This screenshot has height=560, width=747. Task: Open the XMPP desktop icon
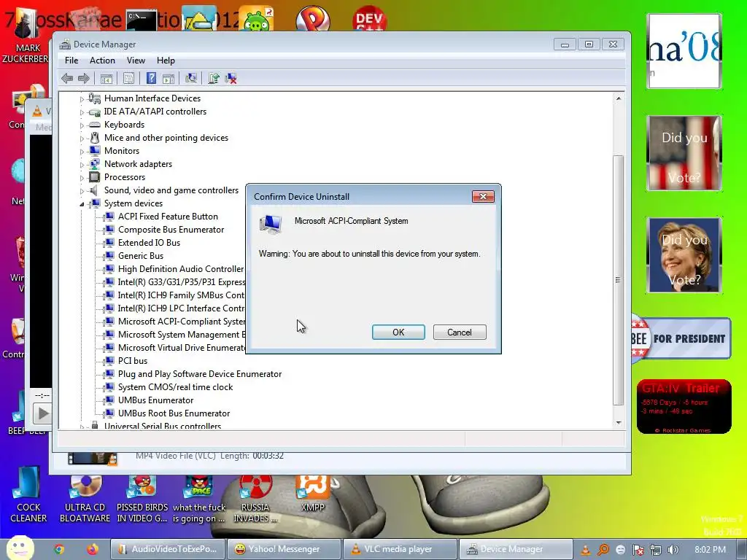pyautogui.click(x=312, y=494)
